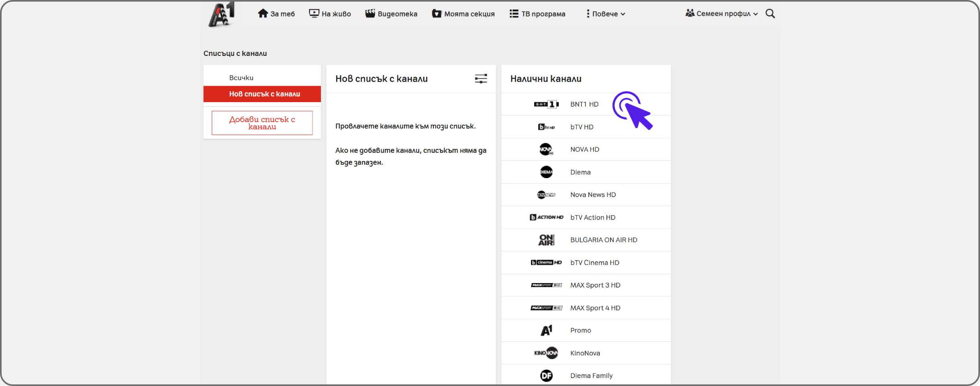Click the NOVA HD channel logo
The image size is (980, 386).
pos(546,150)
